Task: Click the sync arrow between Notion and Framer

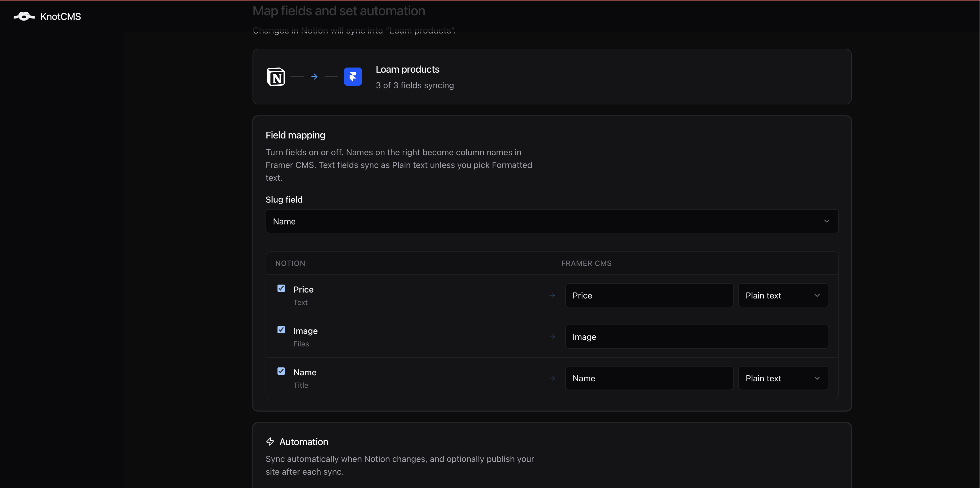Action: [314, 77]
